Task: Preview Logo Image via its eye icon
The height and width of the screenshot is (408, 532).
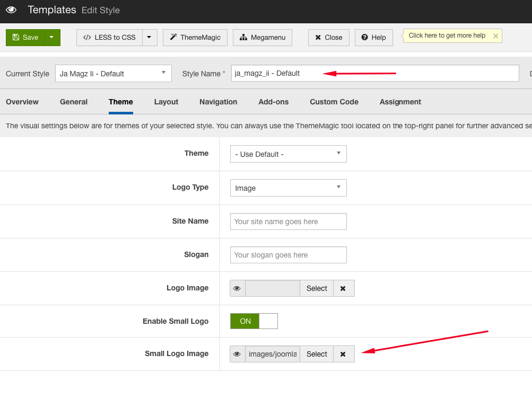Action: pyautogui.click(x=237, y=288)
